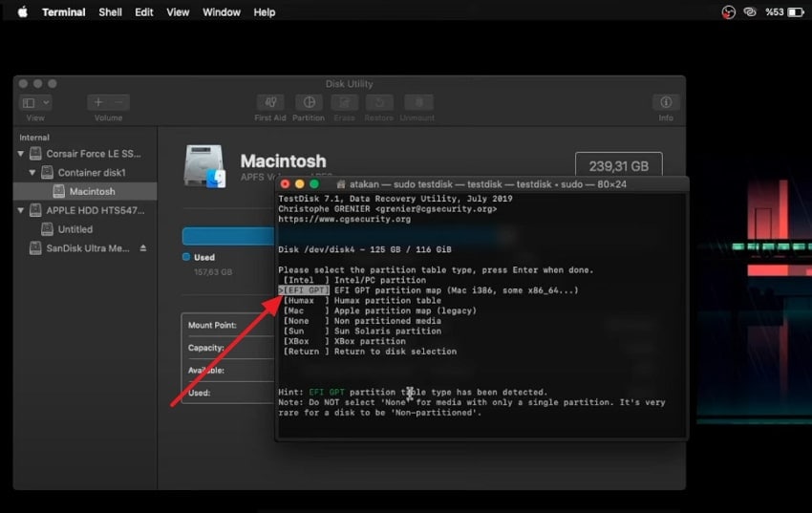Screen dimensions: 812x513
Task: Click the Corsair Force disk icon
Action: [x=35, y=153]
